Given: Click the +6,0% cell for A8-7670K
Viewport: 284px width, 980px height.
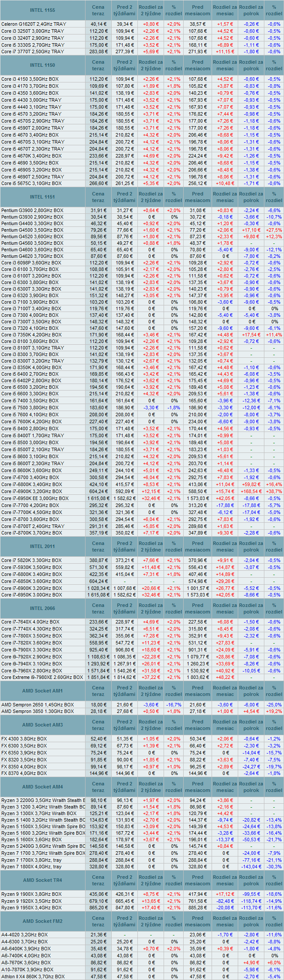Looking at the screenshot, I should (274, 963).
